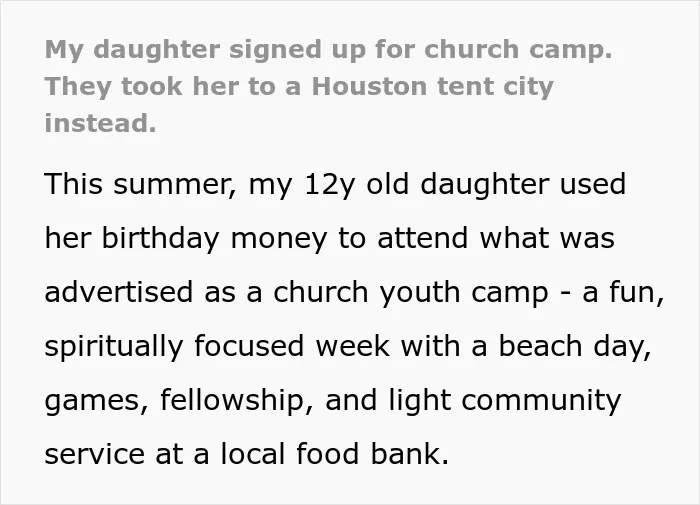The image size is (700, 505).
Task: Click the word 'instead.' ending the title
Action: click(100, 123)
